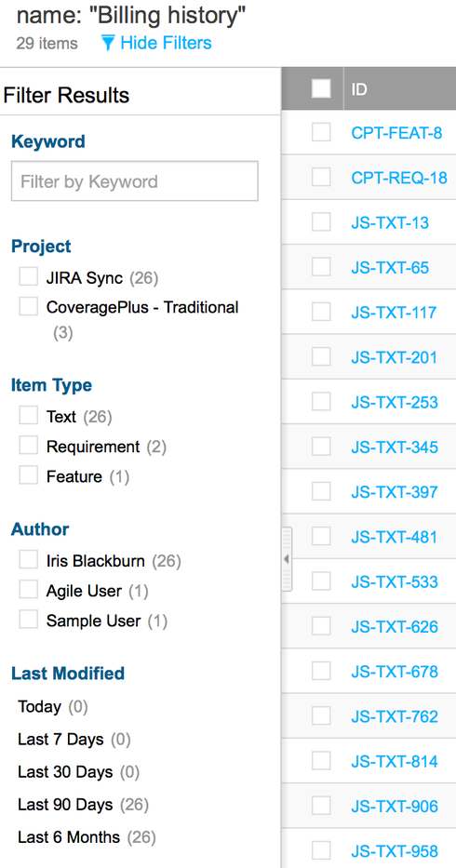Click the funnel filter icon
This screenshot has width=456, height=868.
[108, 43]
